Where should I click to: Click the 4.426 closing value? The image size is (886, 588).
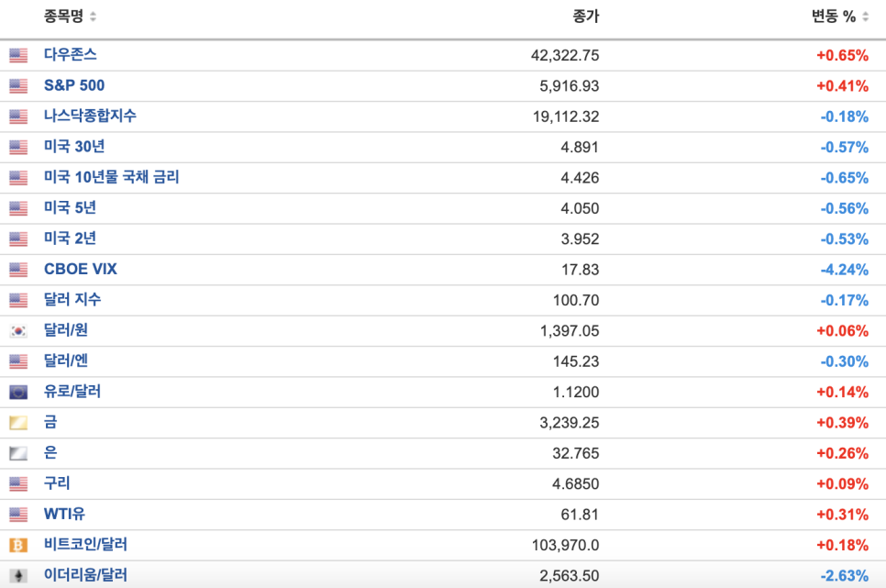coord(580,178)
